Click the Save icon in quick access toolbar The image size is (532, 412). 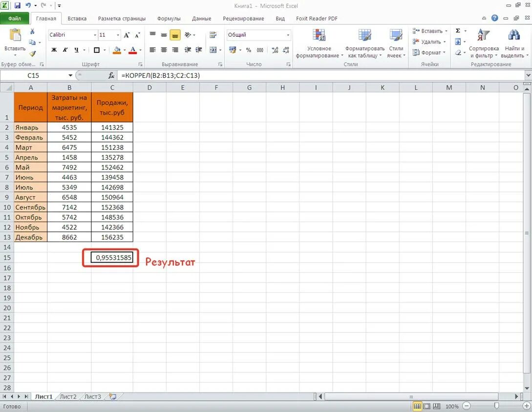[17, 5]
